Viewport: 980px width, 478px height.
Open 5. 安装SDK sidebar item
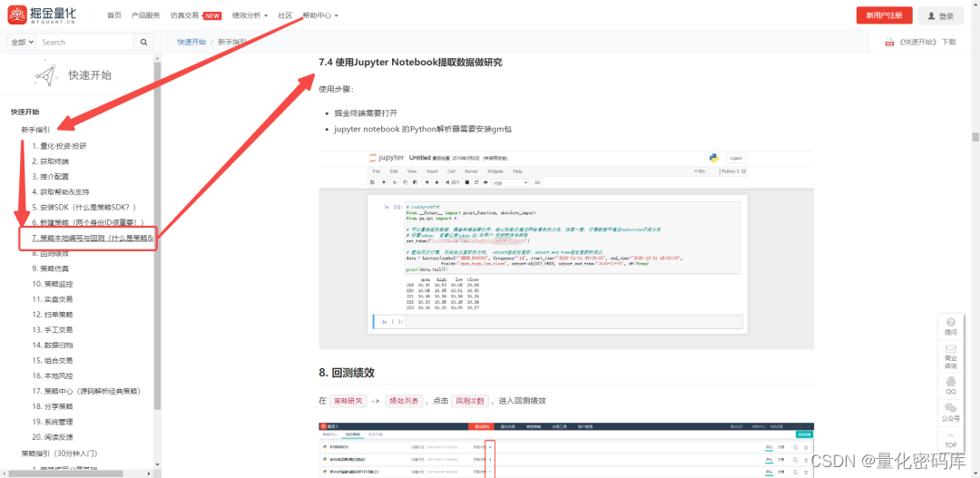tap(84, 208)
